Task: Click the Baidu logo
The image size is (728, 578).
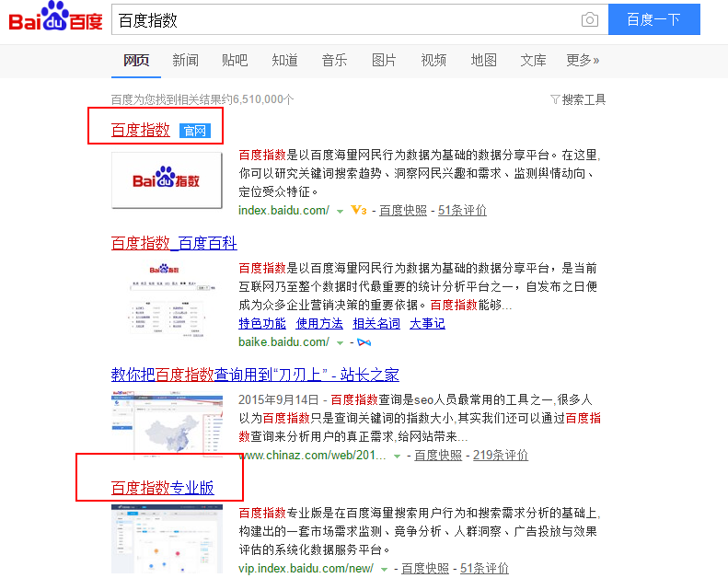Action: (x=56, y=17)
